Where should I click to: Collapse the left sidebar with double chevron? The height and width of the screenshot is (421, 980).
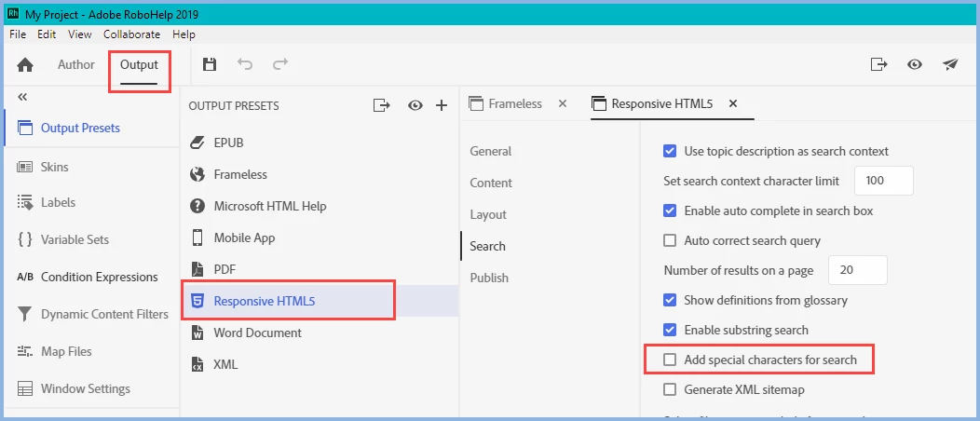23,97
